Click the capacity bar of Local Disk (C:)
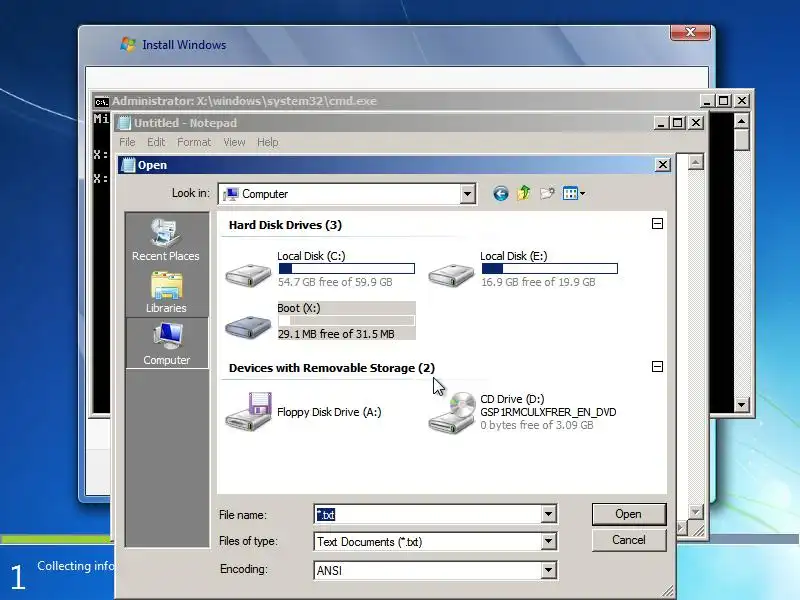800x600 pixels. (347, 268)
